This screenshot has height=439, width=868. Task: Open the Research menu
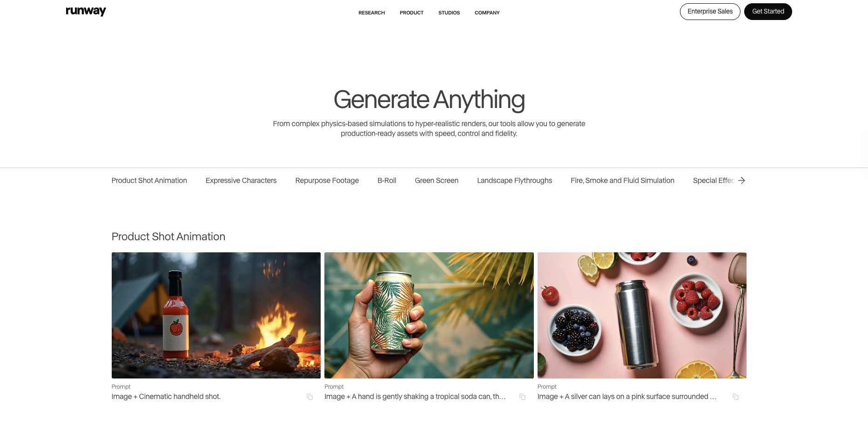coord(371,13)
